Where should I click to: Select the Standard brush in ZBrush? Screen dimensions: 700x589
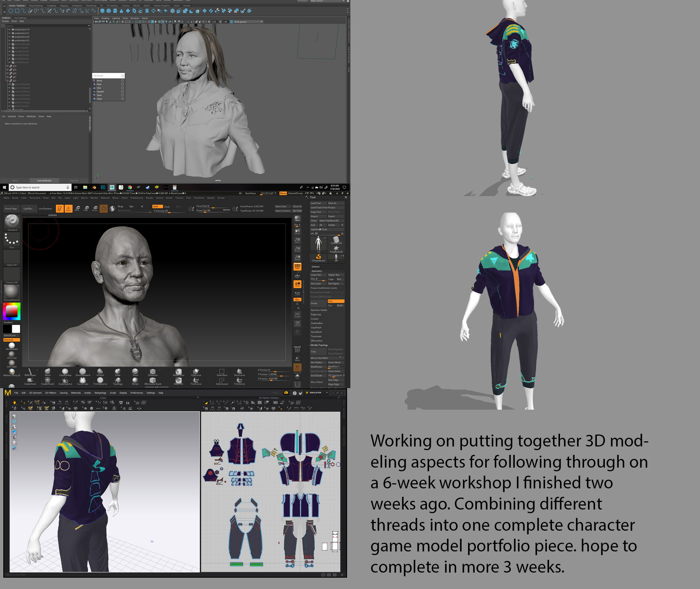11,222
